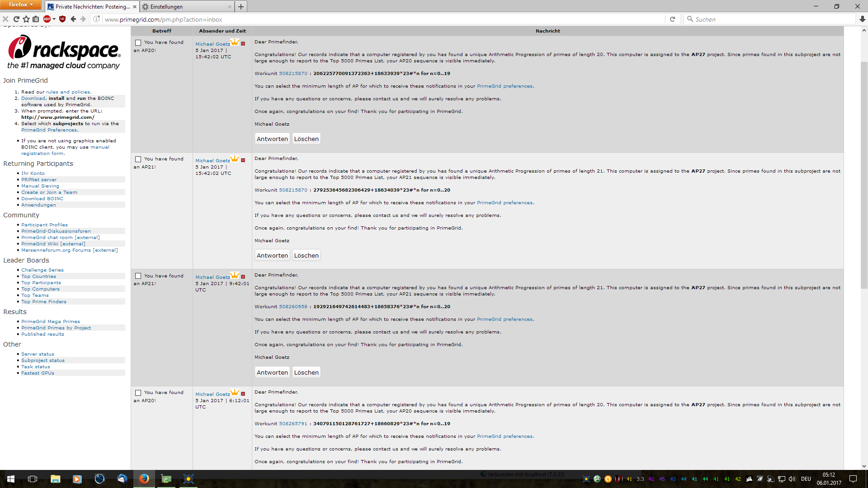
Task: Select the first AP21 message checkbox
Action: click(x=138, y=159)
